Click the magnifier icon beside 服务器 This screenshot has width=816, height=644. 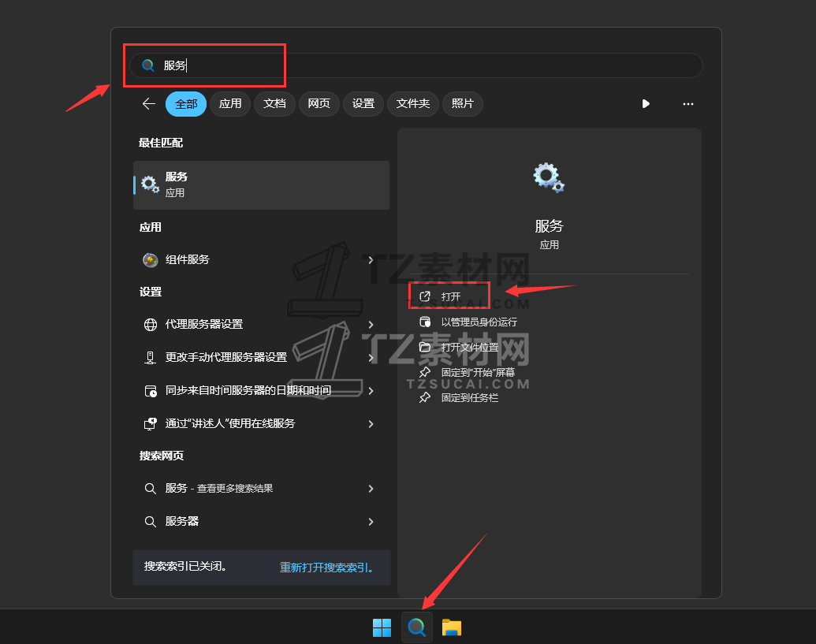coord(151,522)
